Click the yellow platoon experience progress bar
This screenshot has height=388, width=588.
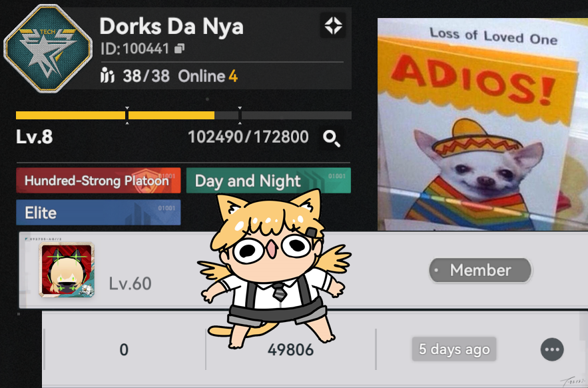(184, 115)
